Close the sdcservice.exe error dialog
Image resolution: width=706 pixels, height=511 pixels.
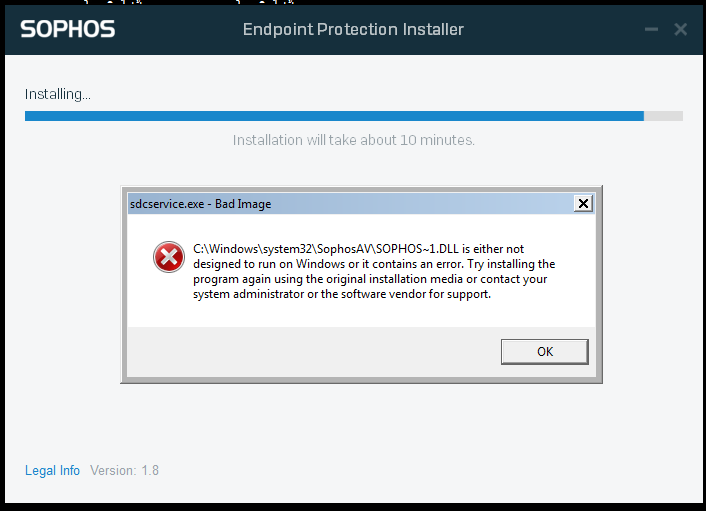[x=583, y=203]
